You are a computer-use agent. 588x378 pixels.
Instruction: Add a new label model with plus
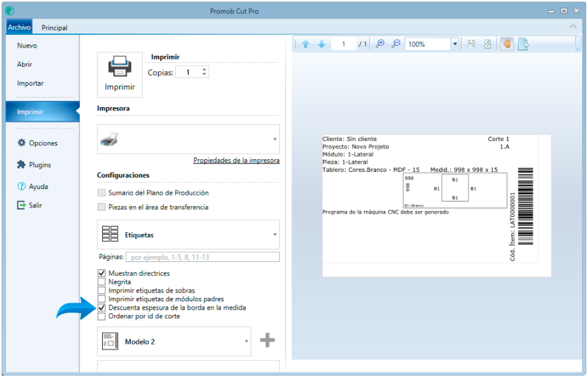(x=268, y=341)
